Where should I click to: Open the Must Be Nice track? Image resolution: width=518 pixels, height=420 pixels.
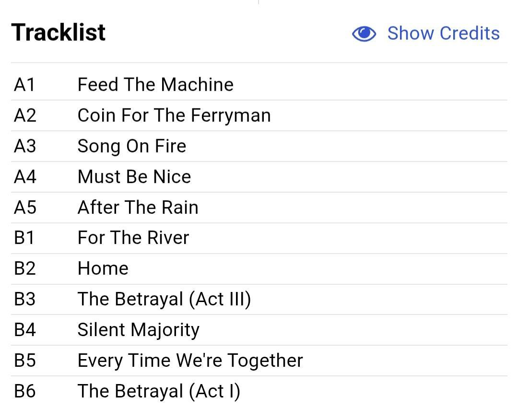tap(134, 176)
